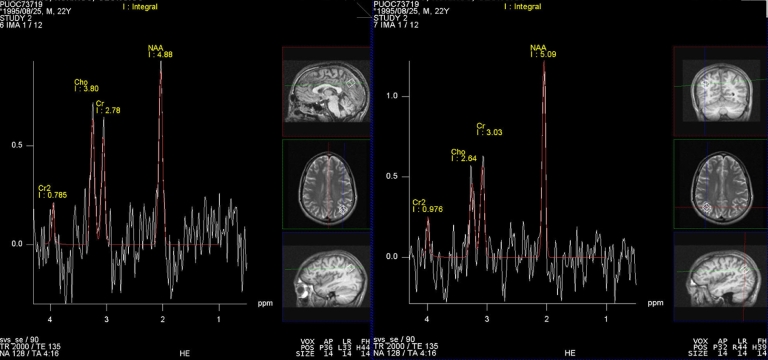Click the voxel position value H44
The image size is (768, 360).
(x=365, y=347)
